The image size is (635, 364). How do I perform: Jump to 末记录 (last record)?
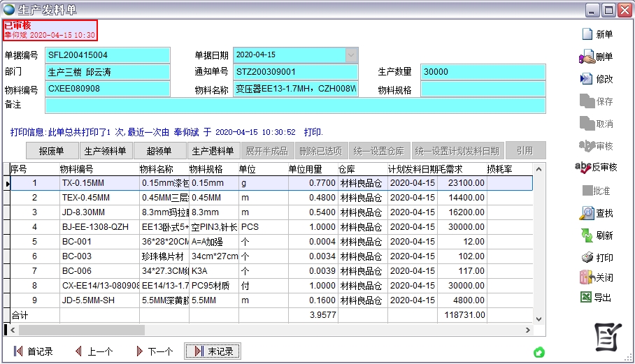[213, 351]
